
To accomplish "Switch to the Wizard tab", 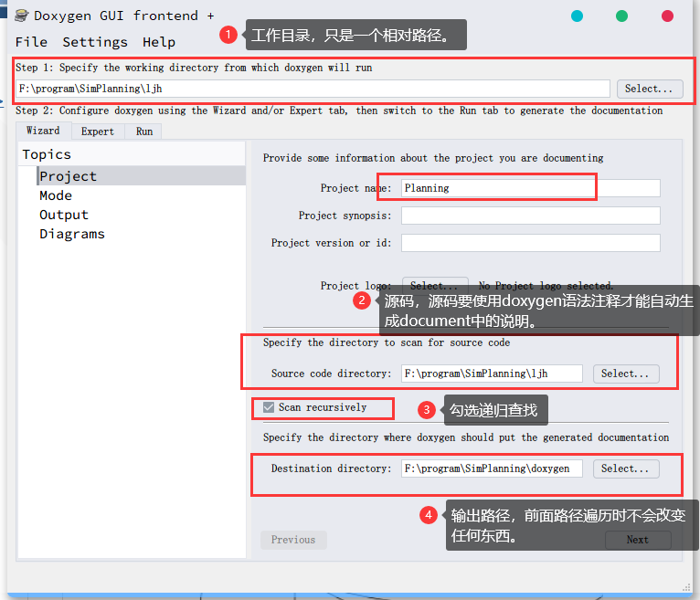I will click(x=43, y=131).
